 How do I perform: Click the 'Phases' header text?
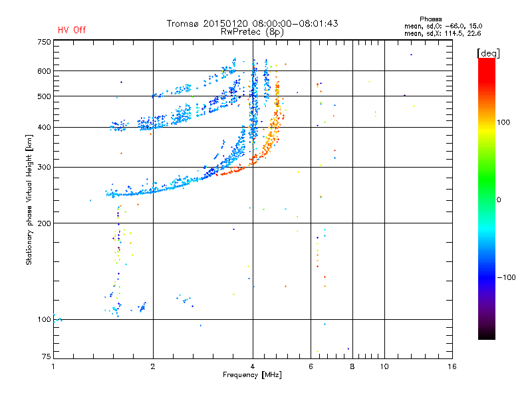coord(430,19)
